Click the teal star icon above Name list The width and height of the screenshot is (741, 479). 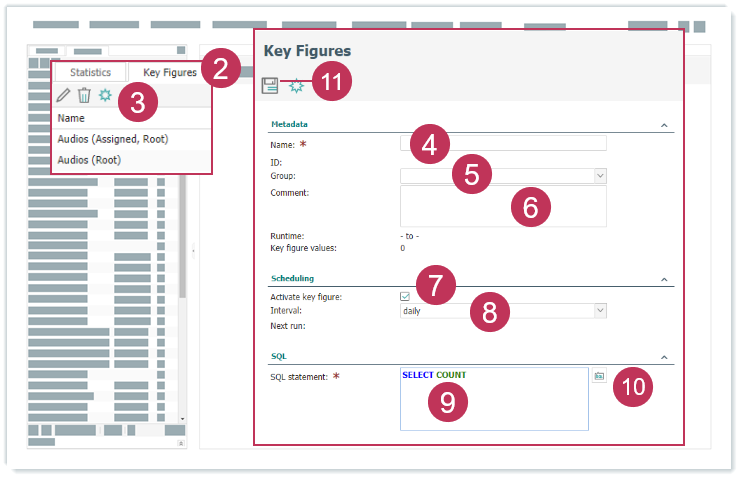pos(105,95)
